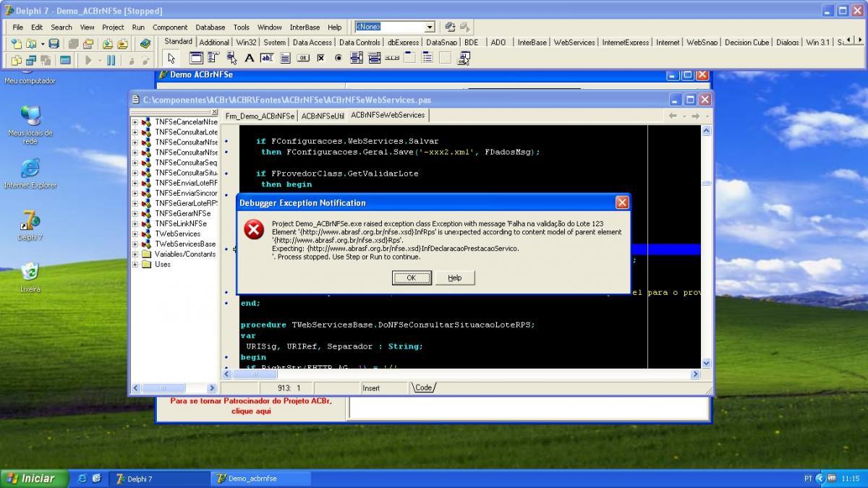Click the New Form toolbar icon

(x=65, y=60)
